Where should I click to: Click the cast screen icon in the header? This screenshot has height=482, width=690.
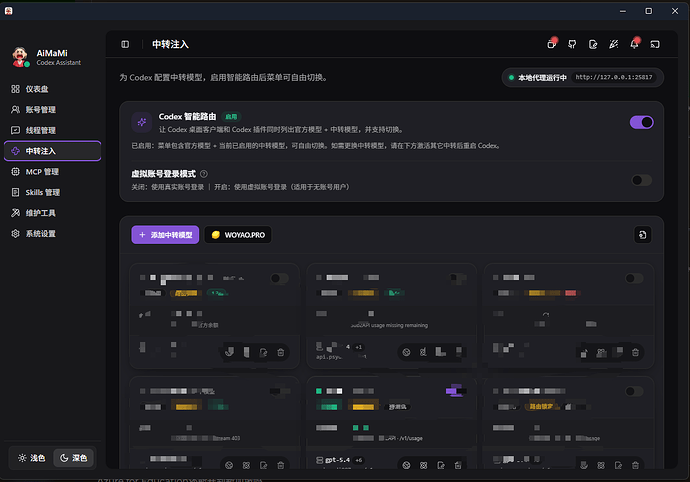click(x=655, y=44)
